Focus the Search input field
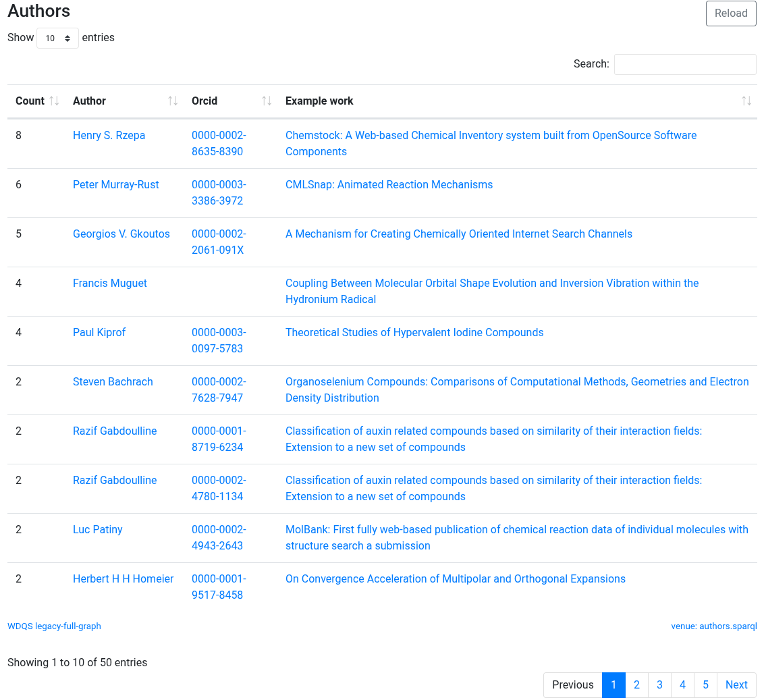This screenshot has width=764, height=700. (x=684, y=64)
